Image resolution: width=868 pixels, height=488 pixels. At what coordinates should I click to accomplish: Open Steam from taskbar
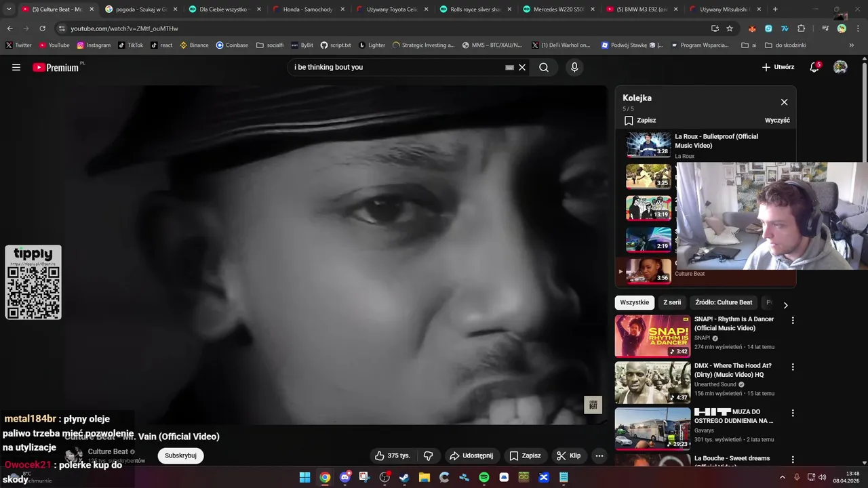click(x=405, y=477)
